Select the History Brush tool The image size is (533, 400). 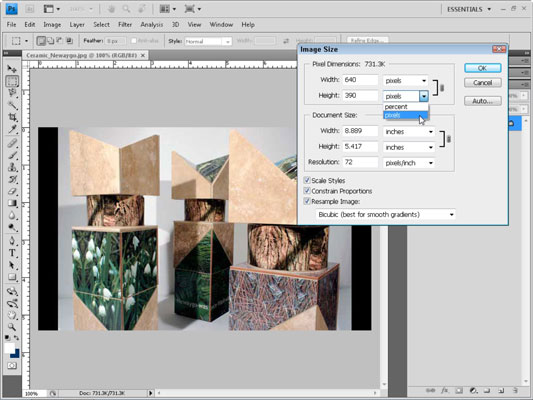[12, 179]
